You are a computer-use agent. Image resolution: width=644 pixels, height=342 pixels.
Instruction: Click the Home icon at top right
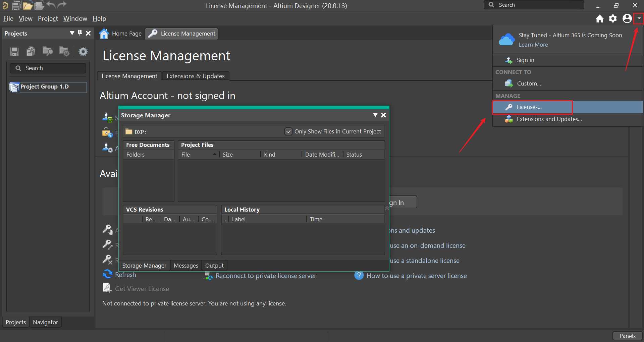click(x=600, y=18)
